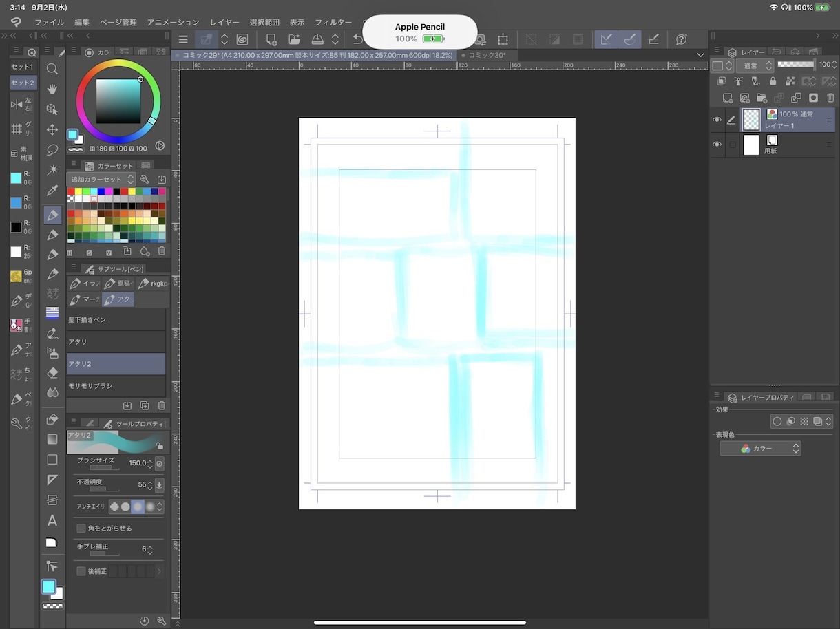Adjust 手ブレ補正 value stepper
Viewport: 840px width, 629px height.
tap(150, 550)
